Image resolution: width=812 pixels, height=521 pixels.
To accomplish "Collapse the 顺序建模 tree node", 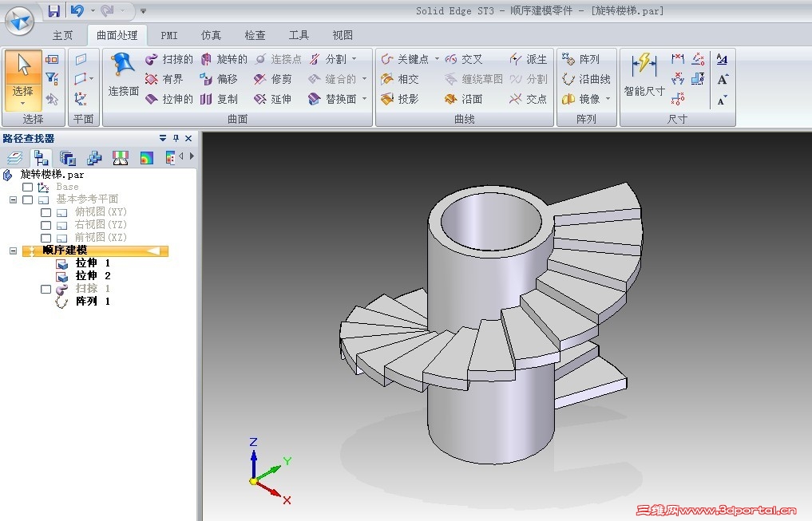I will pyautogui.click(x=13, y=251).
